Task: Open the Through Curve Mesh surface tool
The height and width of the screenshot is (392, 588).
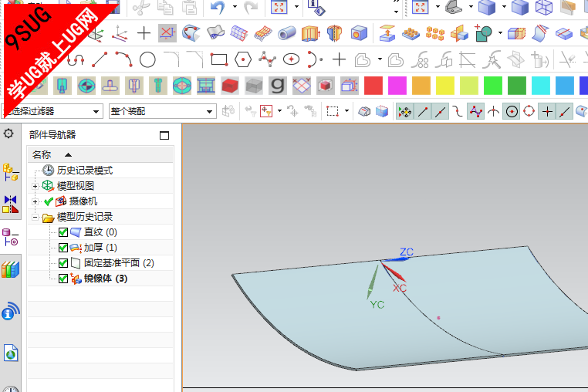Action: [x=239, y=33]
